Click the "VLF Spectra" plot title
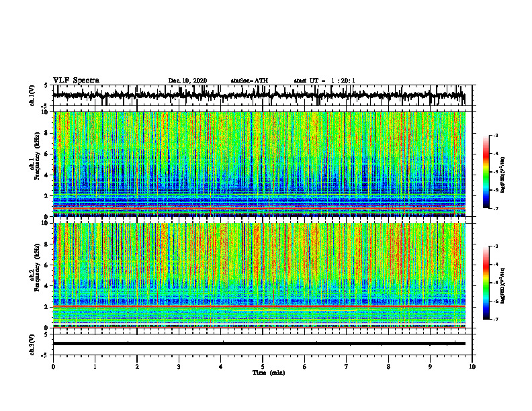532x411 pixels. coord(76,80)
